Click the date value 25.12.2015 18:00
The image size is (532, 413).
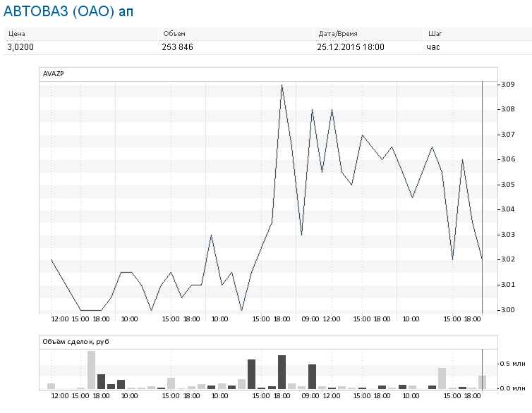(x=351, y=47)
